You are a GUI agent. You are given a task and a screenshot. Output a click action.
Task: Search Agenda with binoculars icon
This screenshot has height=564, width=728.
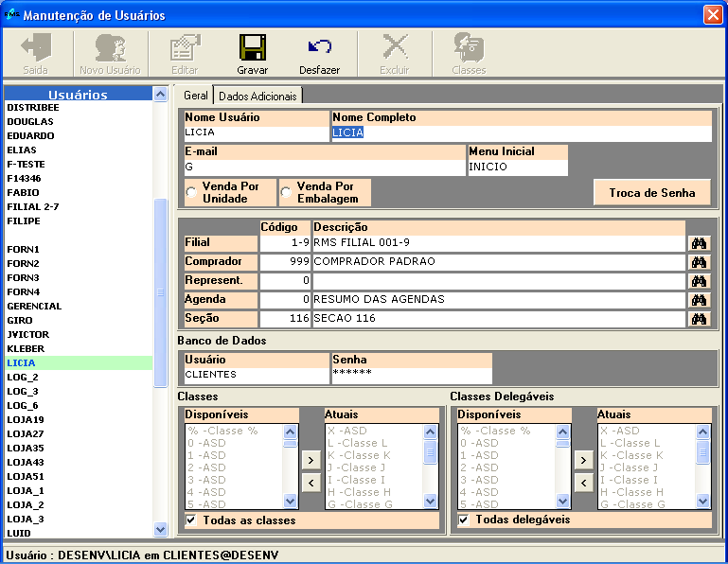coord(699,300)
